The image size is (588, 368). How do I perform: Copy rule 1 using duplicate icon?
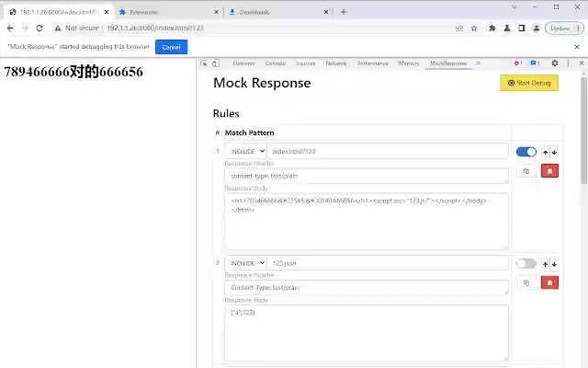526,171
